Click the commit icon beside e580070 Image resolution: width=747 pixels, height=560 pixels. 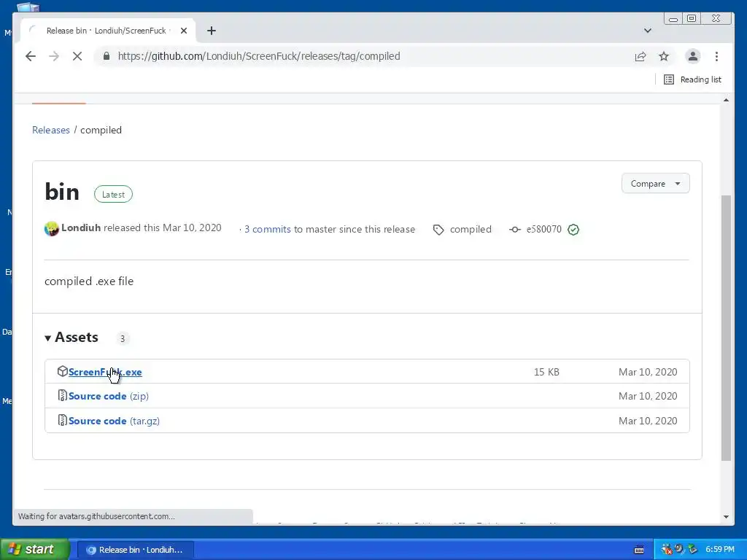514,230
